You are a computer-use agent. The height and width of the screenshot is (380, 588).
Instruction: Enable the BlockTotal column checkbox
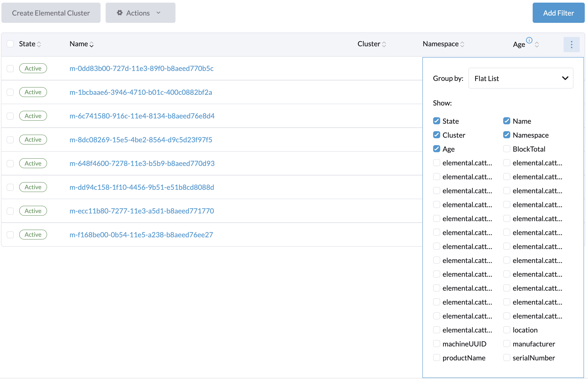tap(507, 149)
